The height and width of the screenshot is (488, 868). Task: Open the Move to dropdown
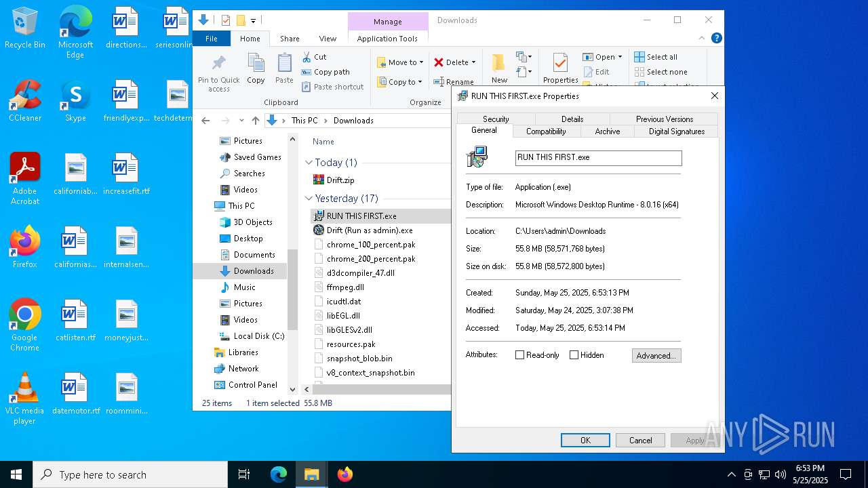(400, 62)
